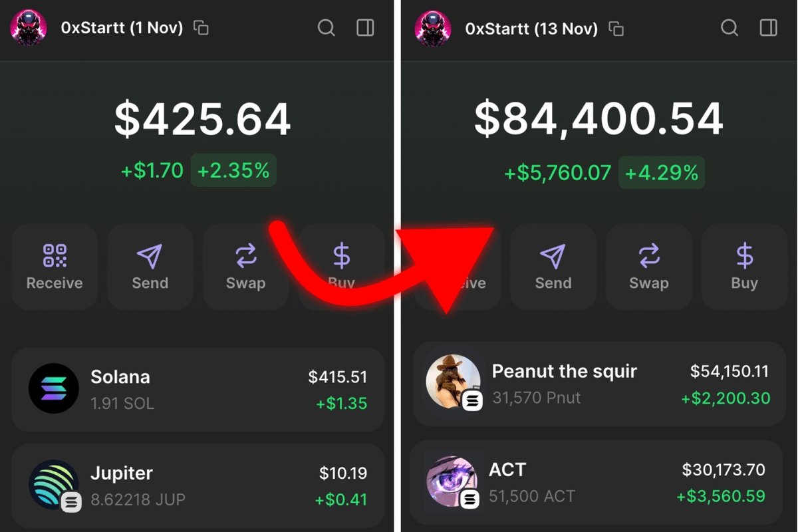This screenshot has height=532, width=798.
Task: Click the left wallet's Receive QR button
Action: point(55,267)
